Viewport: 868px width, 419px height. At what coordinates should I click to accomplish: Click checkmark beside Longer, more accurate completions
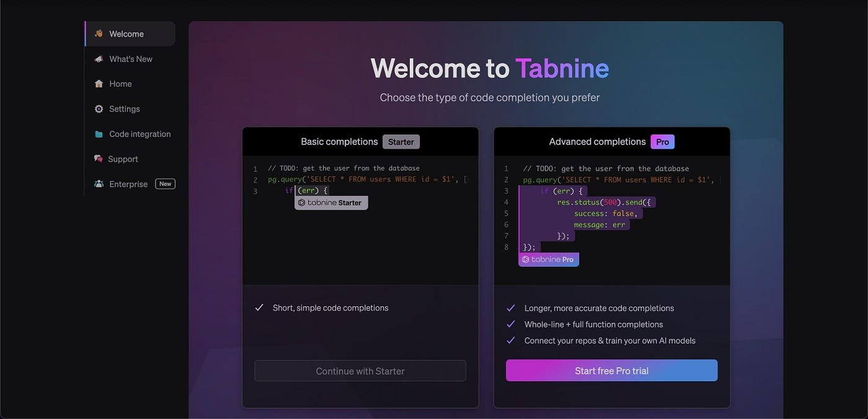pos(511,308)
